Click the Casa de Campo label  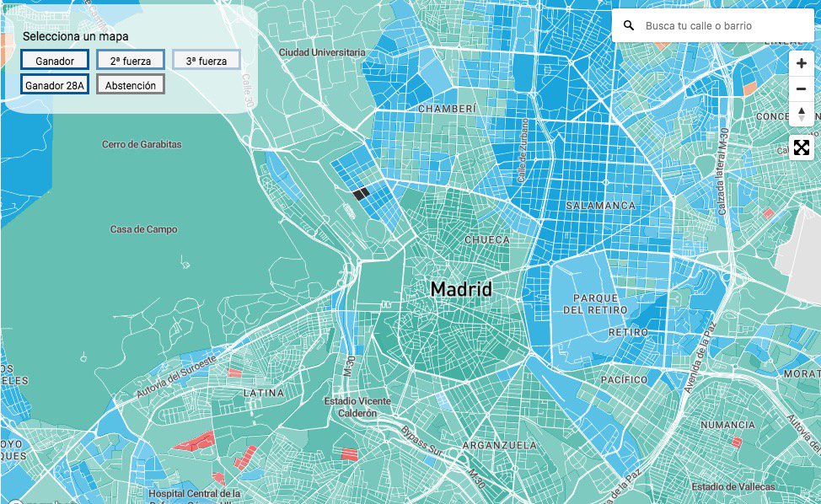point(143,229)
